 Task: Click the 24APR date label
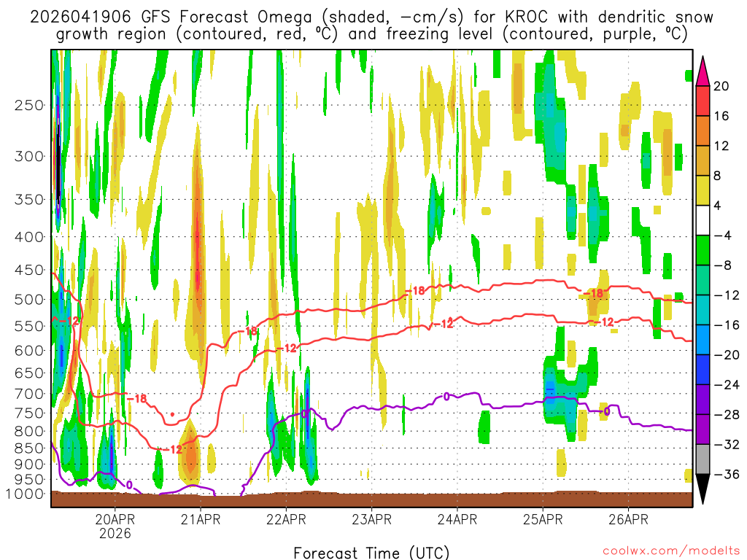pos(457,519)
